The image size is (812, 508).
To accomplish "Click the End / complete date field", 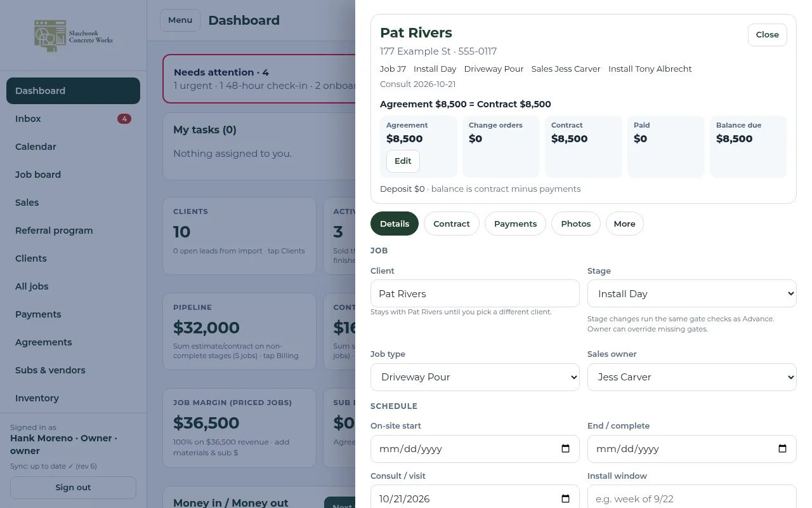I will (x=692, y=448).
